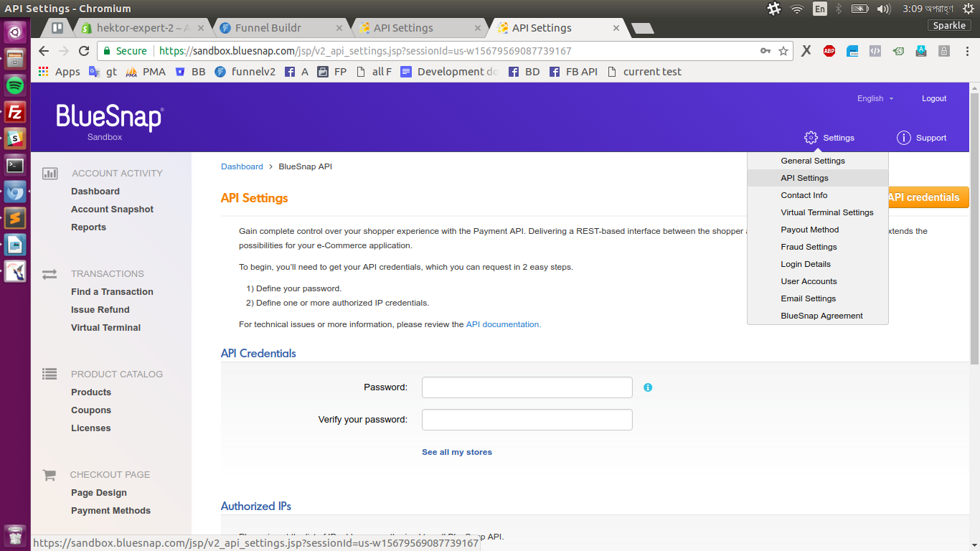This screenshot has height=551, width=980.
Task: Open Virtual Terminal Settings
Action: pos(817,212)
